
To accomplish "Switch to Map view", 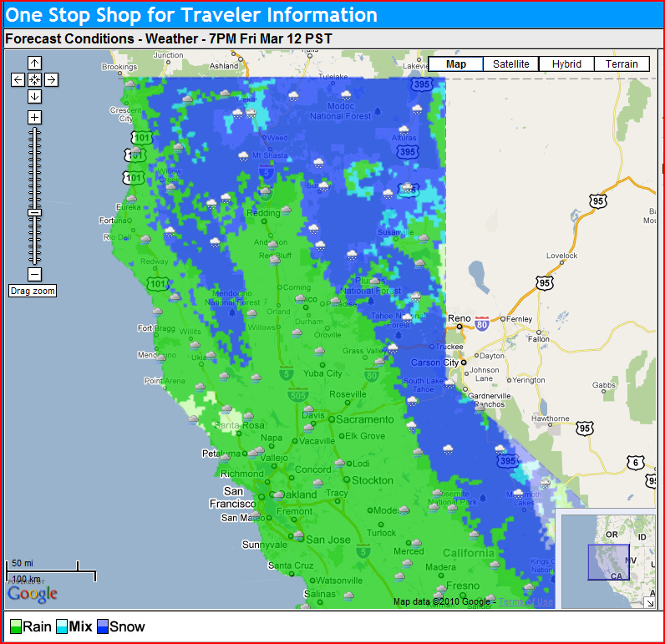I will pos(456,64).
